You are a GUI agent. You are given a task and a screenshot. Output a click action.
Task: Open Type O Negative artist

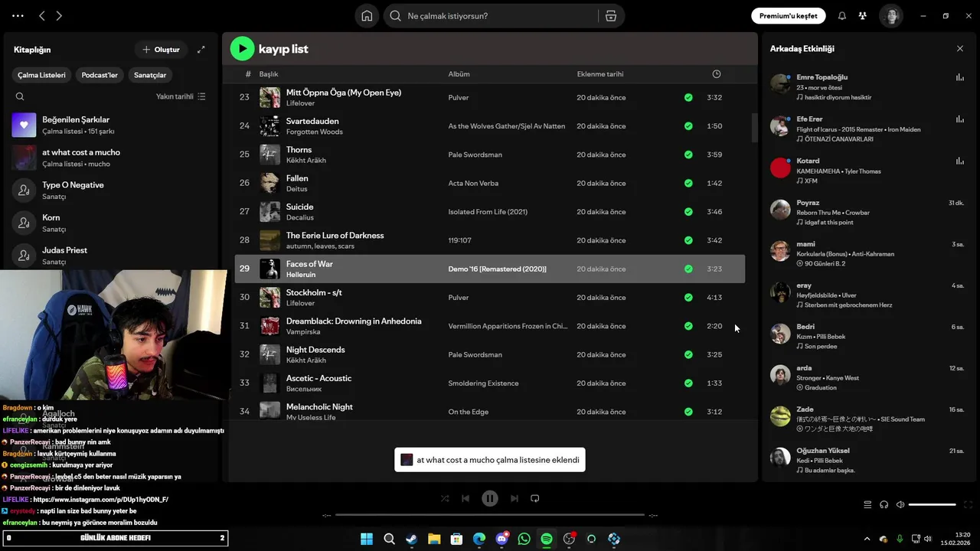110,191
